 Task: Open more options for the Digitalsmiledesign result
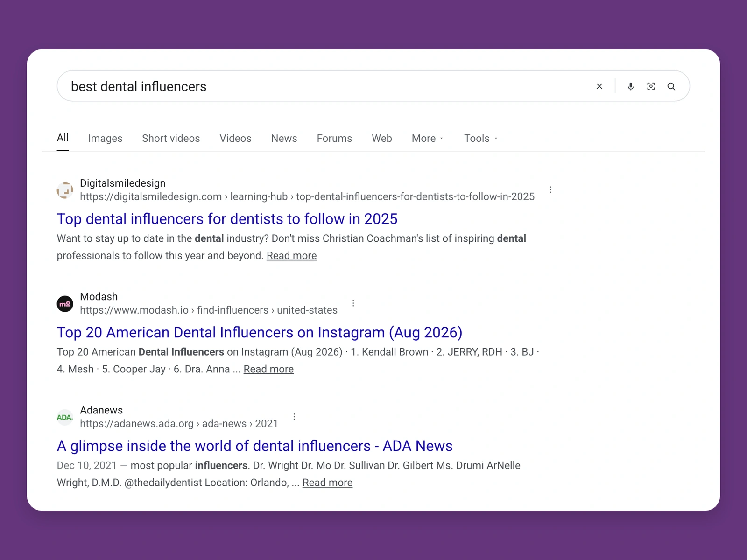(550, 189)
